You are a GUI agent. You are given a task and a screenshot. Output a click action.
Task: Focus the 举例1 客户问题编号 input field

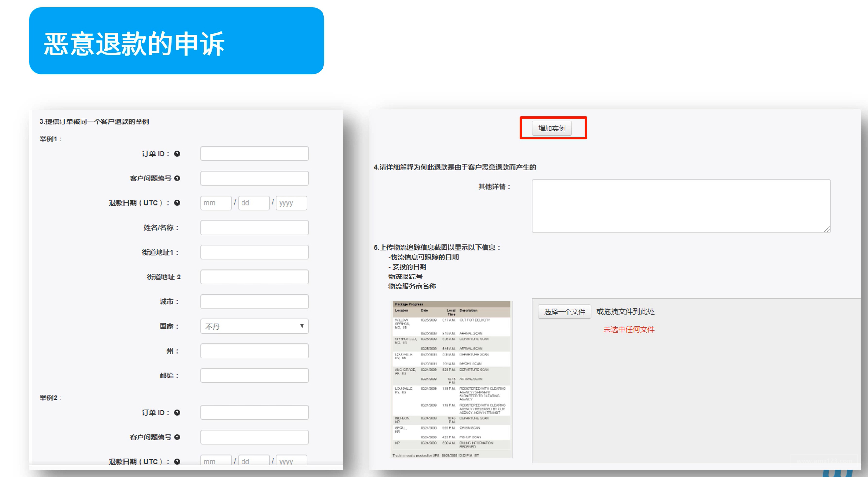pyautogui.click(x=254, y=179)
